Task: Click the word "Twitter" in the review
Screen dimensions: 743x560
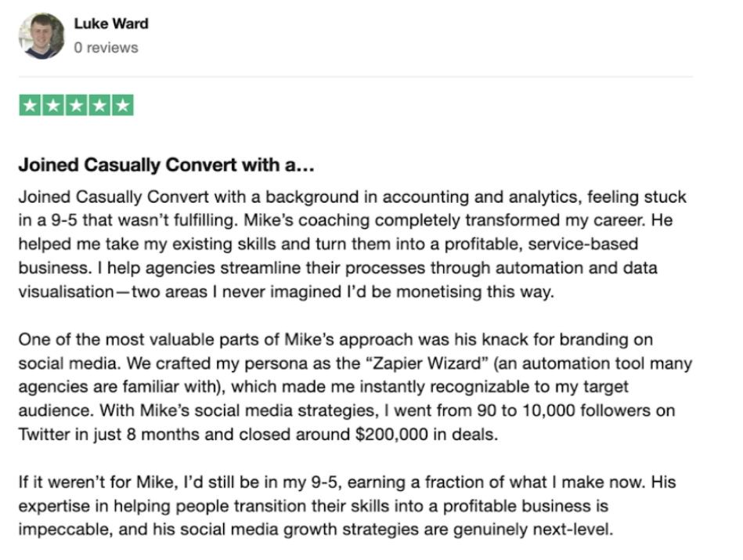Action: [x=42, y=434]
